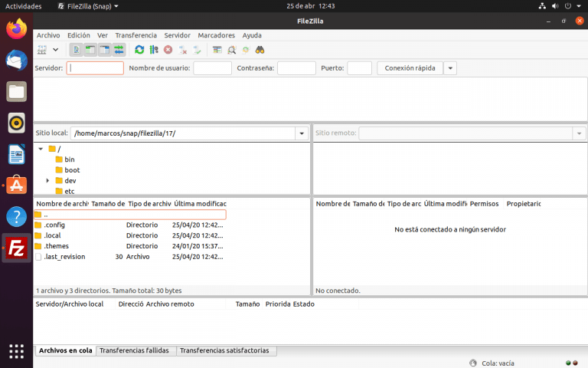Open the Servidor menu

[178, 35]
